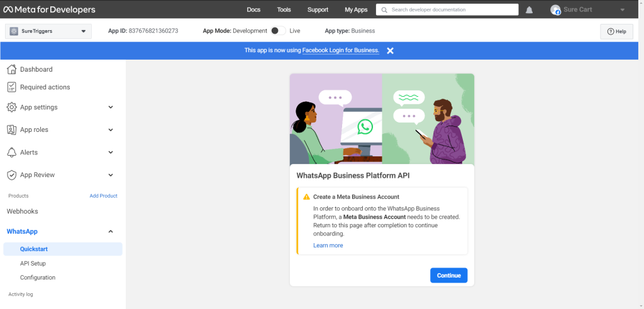Open Required actions
The width and height of the screenshot is (644, 309).
(x=45, y=87)
